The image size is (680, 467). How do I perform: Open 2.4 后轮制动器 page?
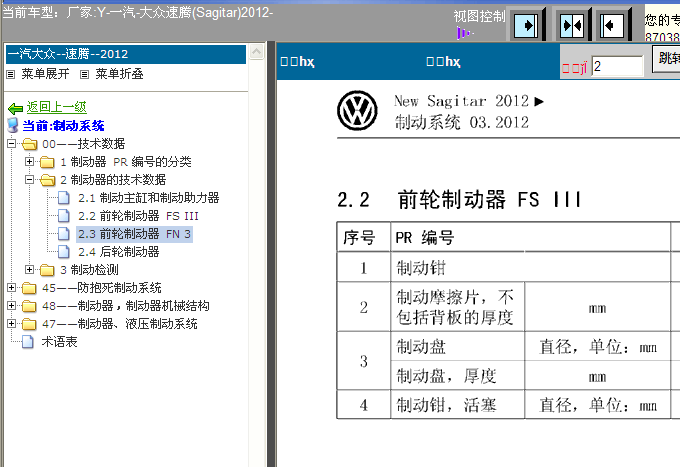[118, 251]
